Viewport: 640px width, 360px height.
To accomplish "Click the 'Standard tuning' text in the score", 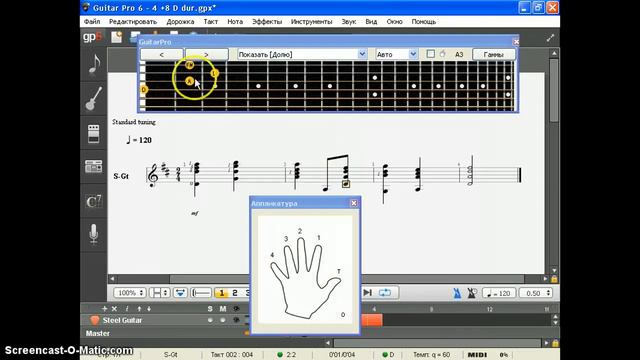I will [x=134, y=122].
